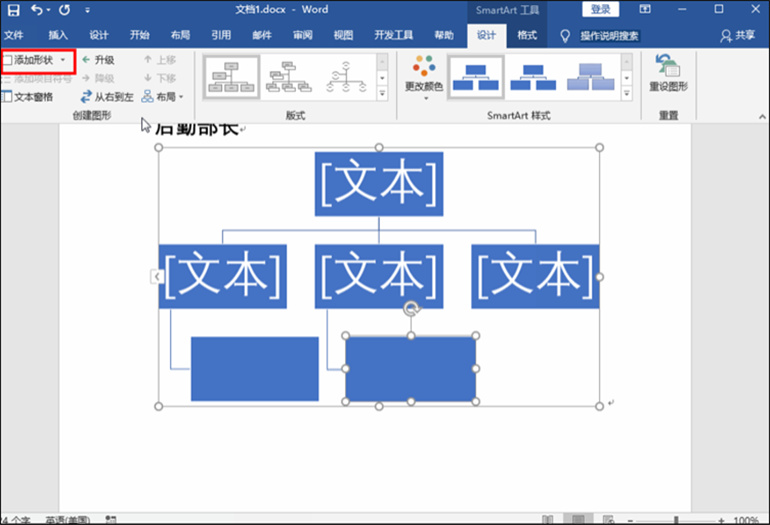The image size is (770, 525).
Task: Switch to read mode view icon
Action: point(547,519)
